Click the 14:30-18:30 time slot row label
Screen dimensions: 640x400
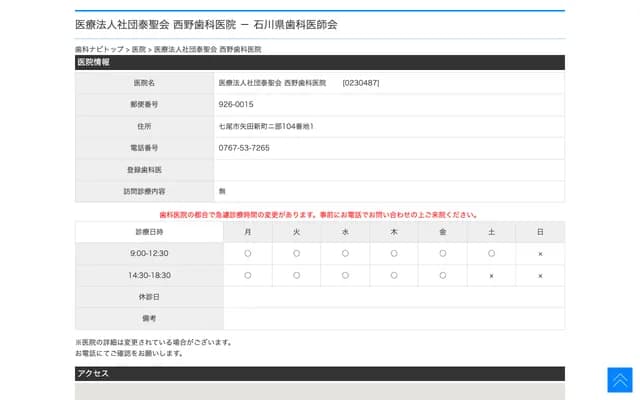pyautogui.click(x=149, y=275)
